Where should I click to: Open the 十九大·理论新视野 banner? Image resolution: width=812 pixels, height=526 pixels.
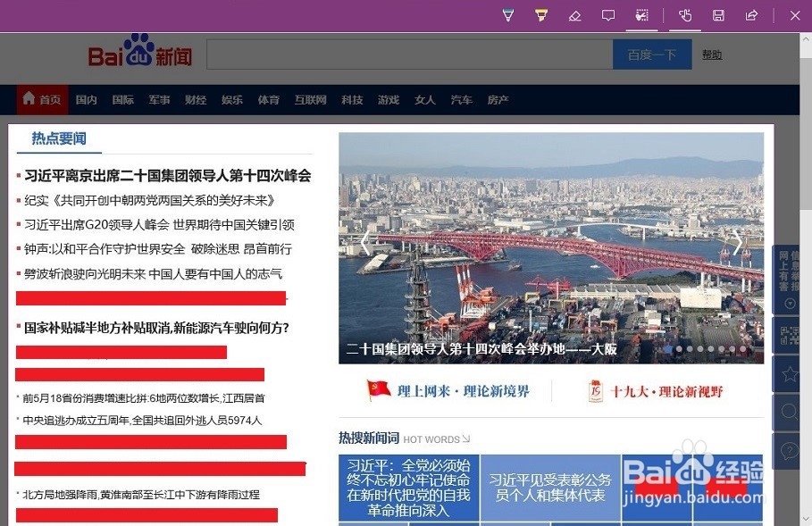[x=656, y=391]
